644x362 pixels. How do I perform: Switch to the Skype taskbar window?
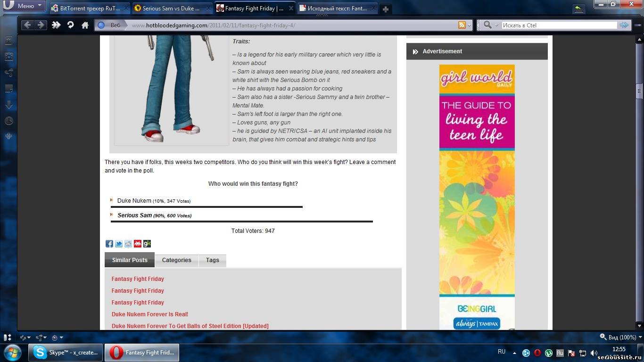point(66,353)
